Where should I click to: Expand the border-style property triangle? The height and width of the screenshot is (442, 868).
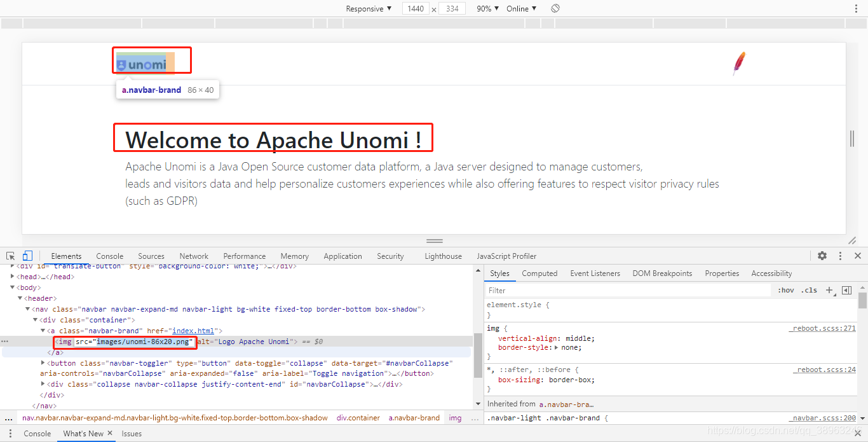557,347
